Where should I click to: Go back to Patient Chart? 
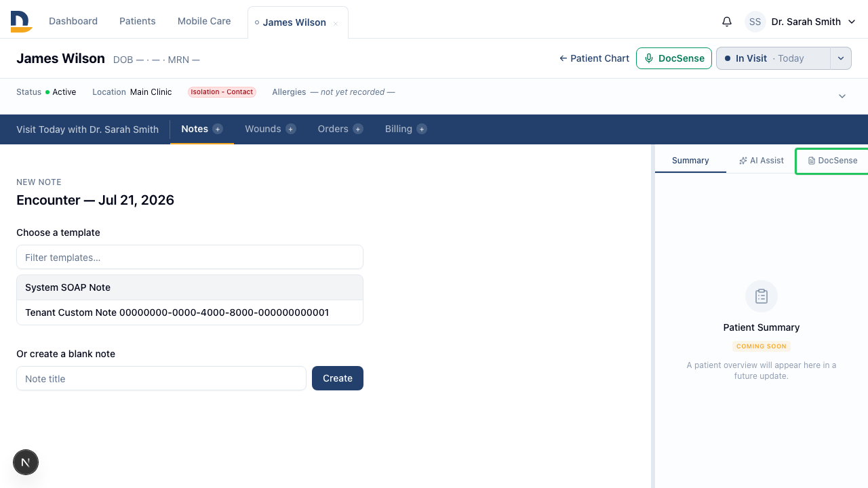point(594,58)
